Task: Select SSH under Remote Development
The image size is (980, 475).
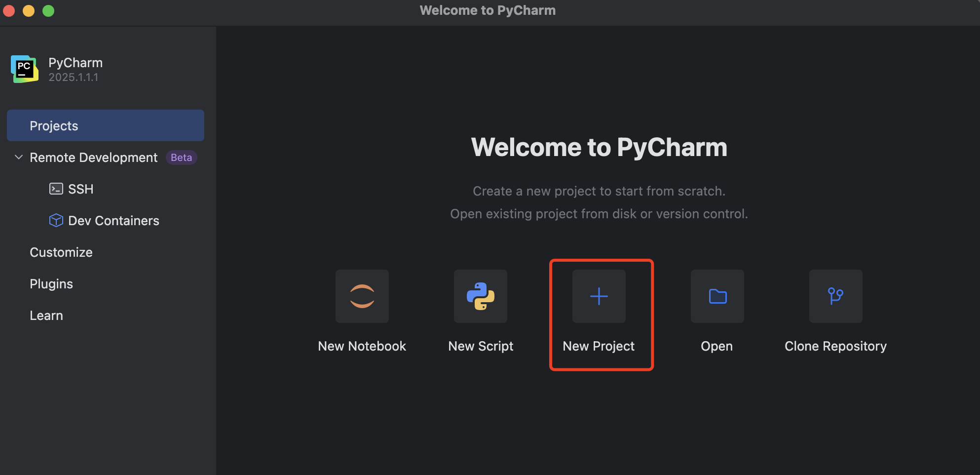Action: (x=81, y=189)
